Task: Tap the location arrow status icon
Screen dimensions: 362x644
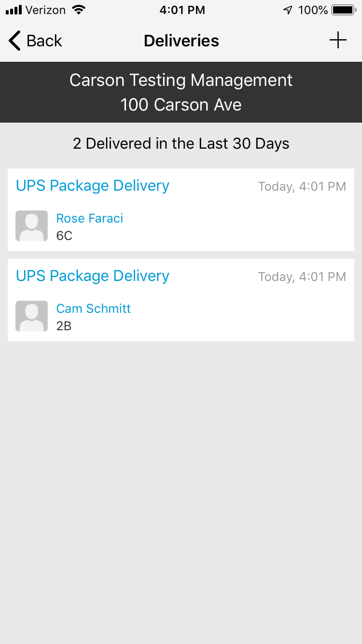Action: (288, 10)
